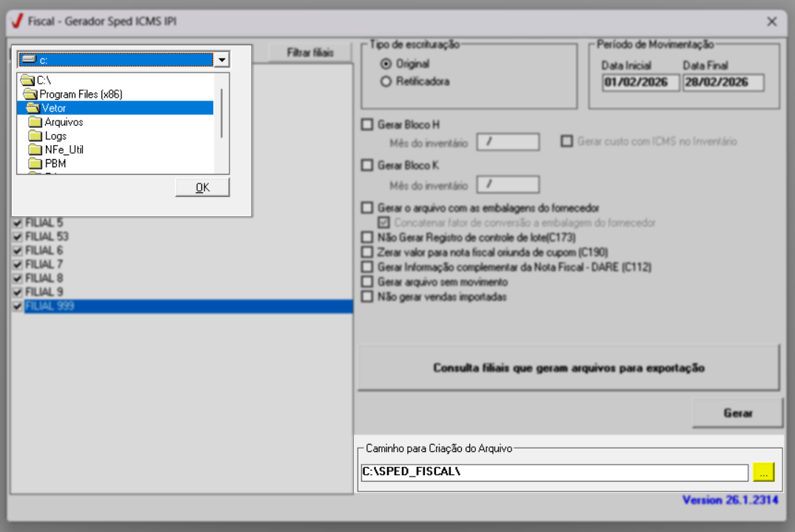Uncheck FILIAL 9 checkbox
The image size is (795, 532).
coord(18,292)
